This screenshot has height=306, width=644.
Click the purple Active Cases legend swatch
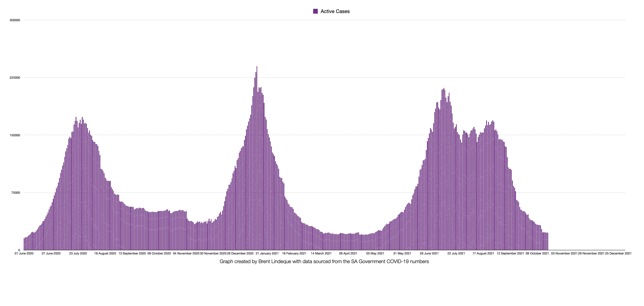315,11
